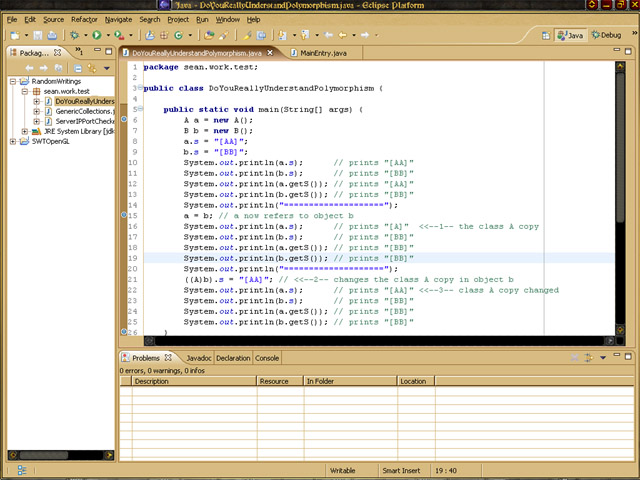The image size is (640, 480).
Task: Click the Next Annotation toolbar icon
Action: (x=282, y=36)
